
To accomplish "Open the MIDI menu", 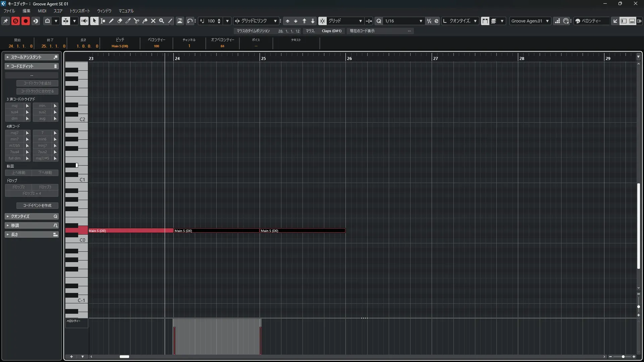I will point(42,11).
